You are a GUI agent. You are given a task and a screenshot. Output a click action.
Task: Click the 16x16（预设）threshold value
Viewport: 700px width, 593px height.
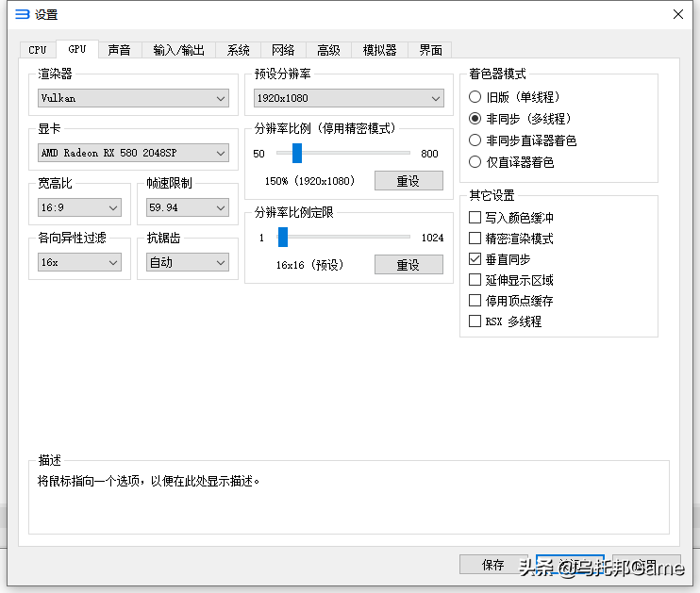point(309,265)
